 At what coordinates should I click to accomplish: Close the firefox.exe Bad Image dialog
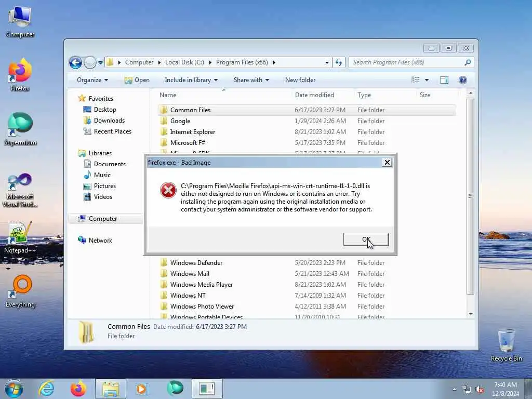pyautogui.click(x=387, y=163)
